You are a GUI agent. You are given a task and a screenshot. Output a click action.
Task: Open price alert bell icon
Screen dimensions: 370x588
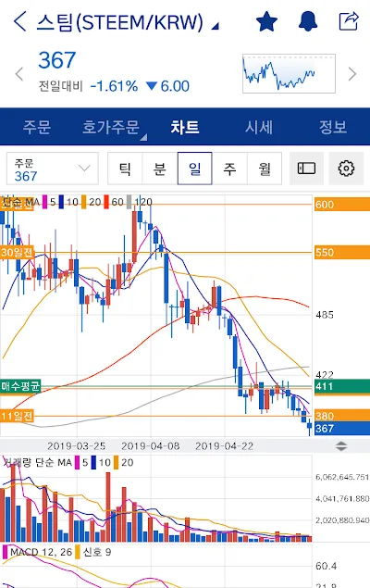[308, 21]
